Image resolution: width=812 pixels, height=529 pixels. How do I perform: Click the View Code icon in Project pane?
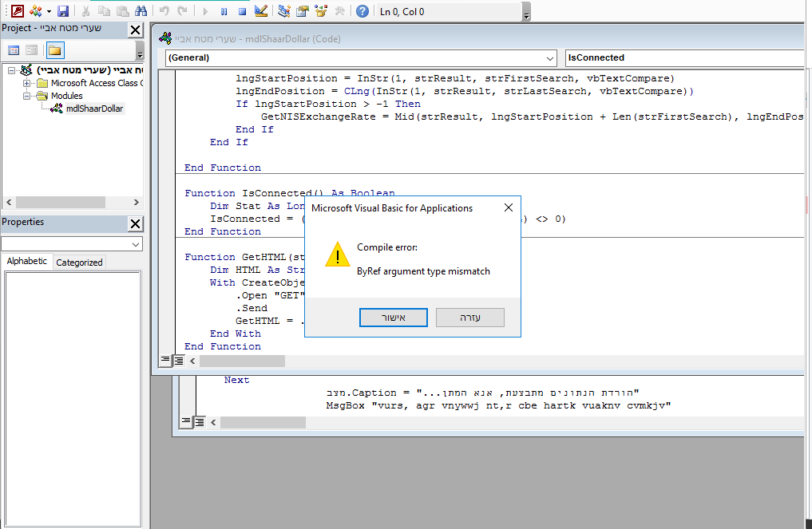[14, 50]
